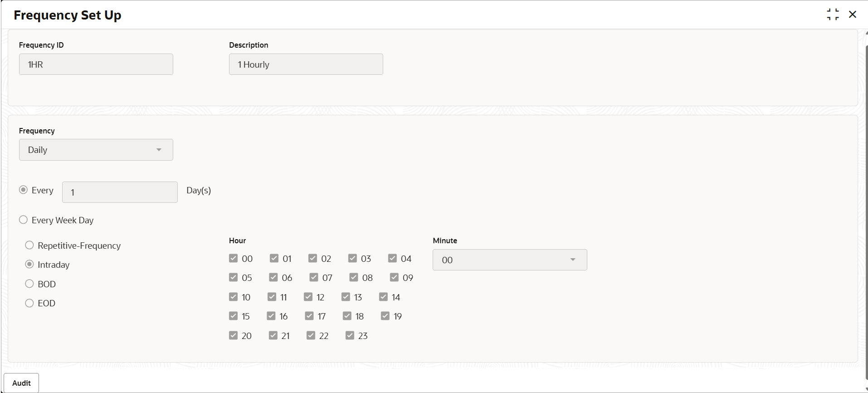
Task: Select the Every Week Day option
Action: pyautogui.click(x=24, y=220)
